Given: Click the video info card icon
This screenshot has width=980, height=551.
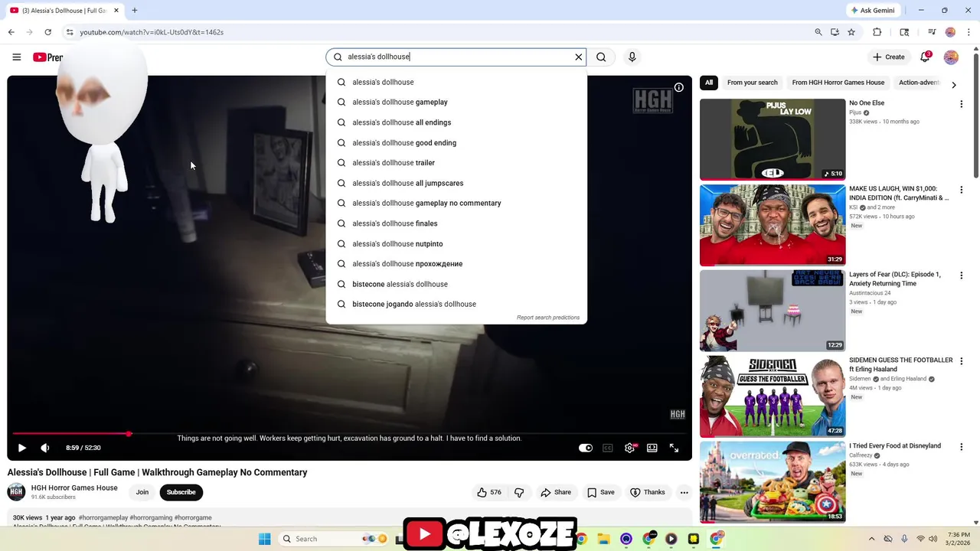Looking at the screenshot, I should pos(678,87).
